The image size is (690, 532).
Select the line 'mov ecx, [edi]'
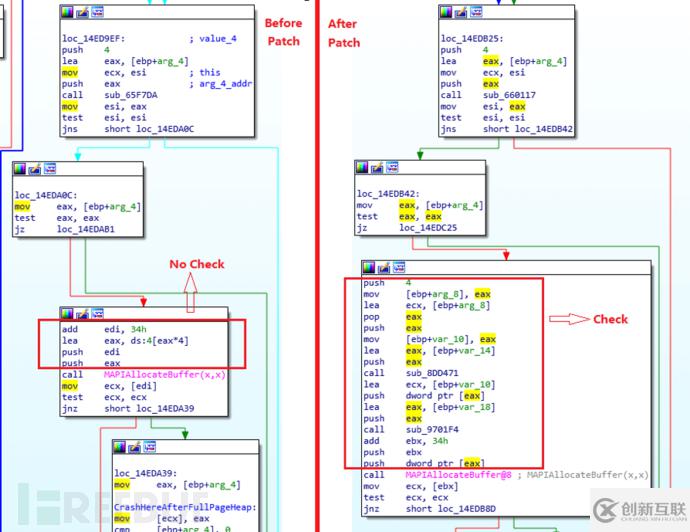click(x=109, y=386)
